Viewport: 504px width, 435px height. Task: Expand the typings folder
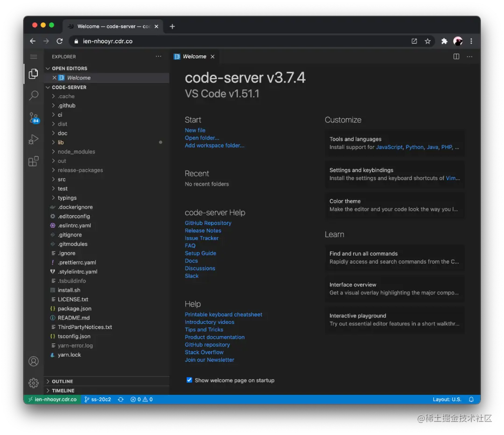(106, 198)
